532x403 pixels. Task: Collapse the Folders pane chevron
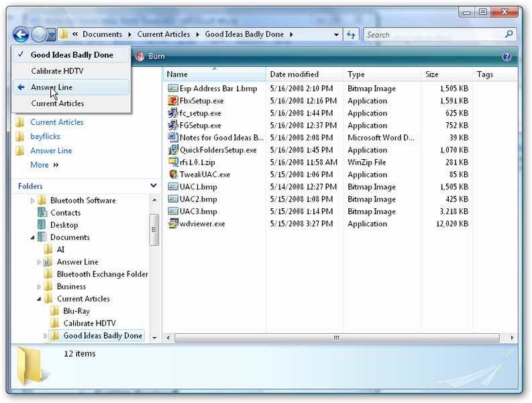click(154, 185)
